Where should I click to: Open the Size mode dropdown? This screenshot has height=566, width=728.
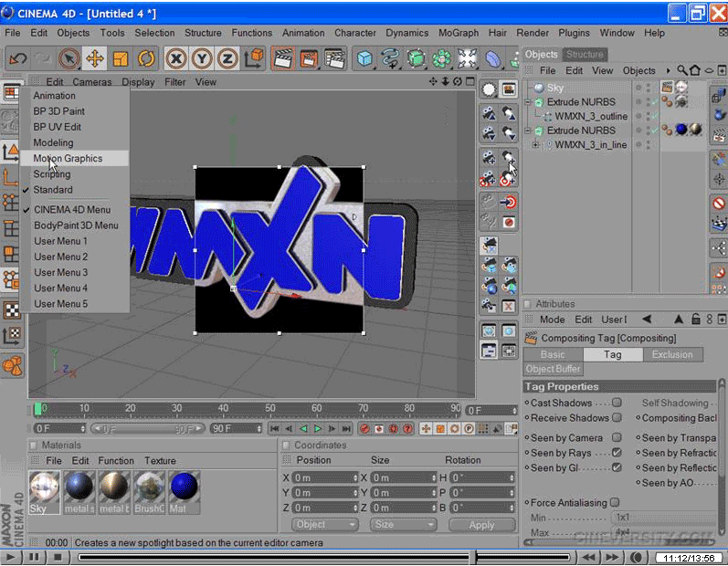coord(403,525)
